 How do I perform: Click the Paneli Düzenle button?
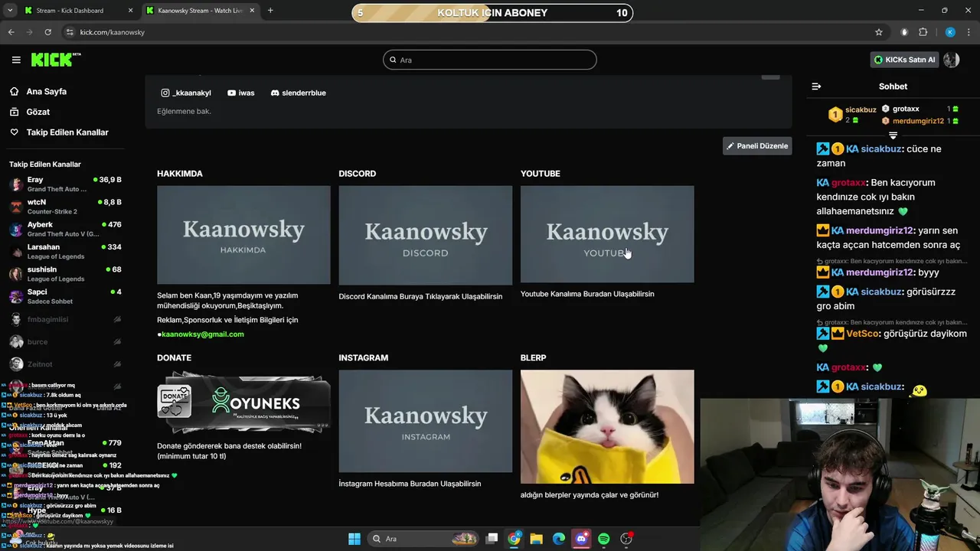tap(757, 145)
